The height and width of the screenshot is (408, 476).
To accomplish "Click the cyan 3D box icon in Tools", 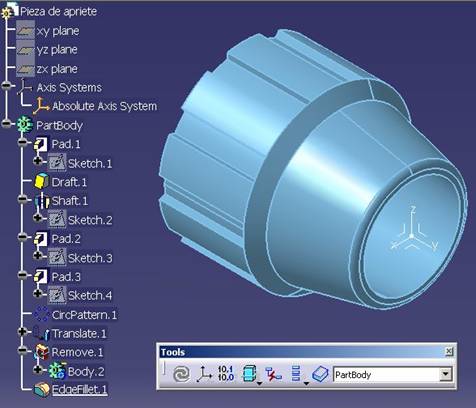I will 250,373.
